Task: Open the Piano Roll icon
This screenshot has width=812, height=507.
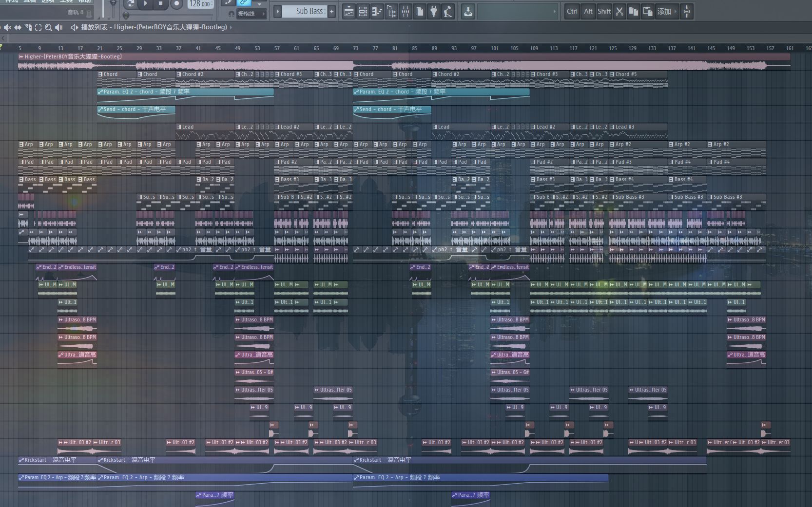Action: click(377, 11)
